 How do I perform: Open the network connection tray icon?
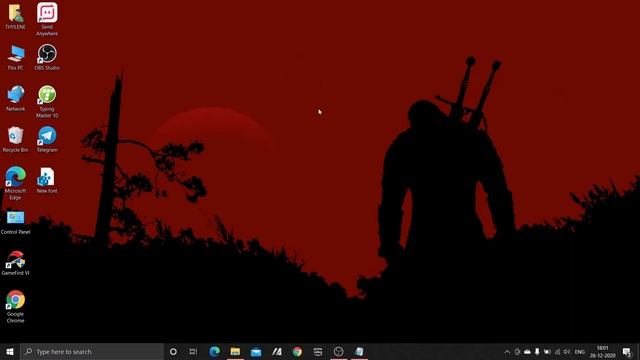pos(557,352)
